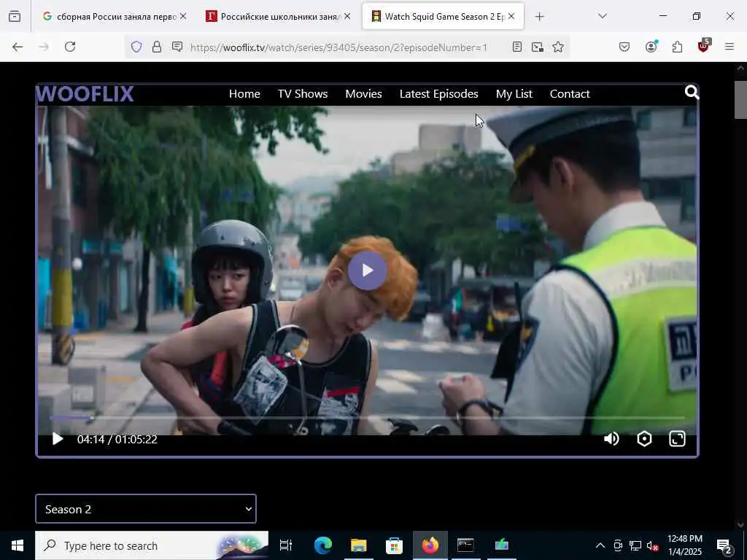Expand the list all tabs chevron
The height and width of the screenshot is (560, 747).
[x=602, y=16]
